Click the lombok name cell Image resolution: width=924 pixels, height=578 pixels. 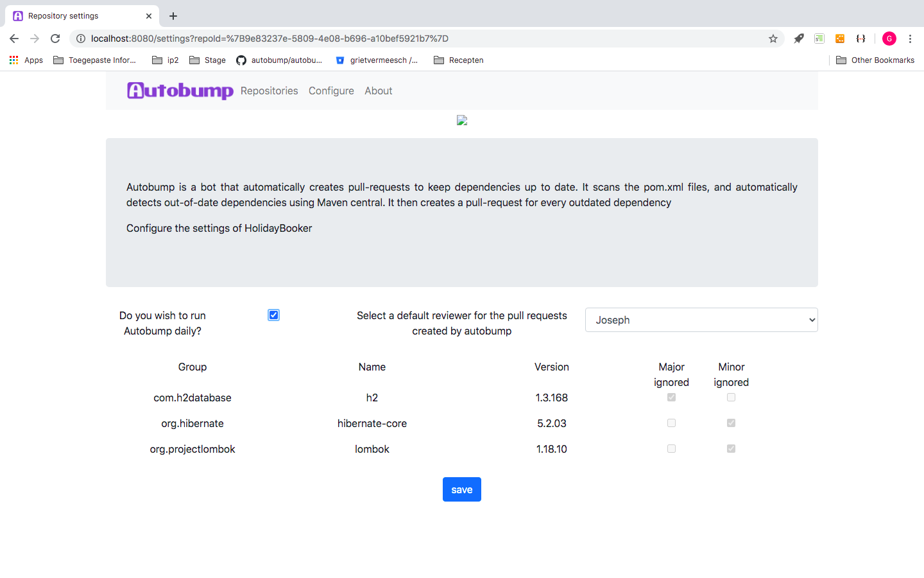(x=372, y=449)
